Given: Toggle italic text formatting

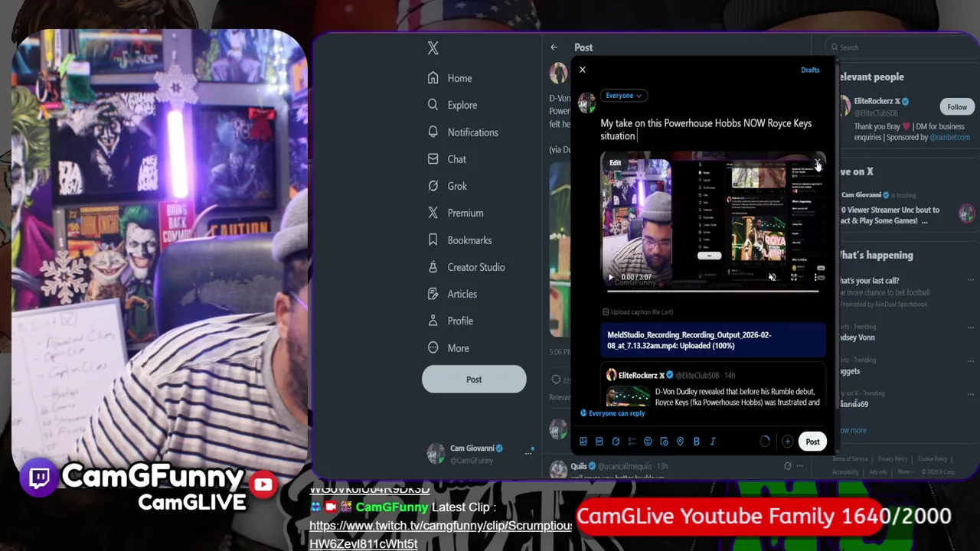Looking at the screenshot, I should click(712, 442).
